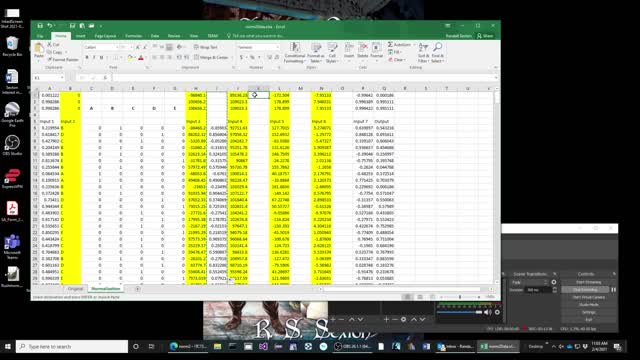Click in the Windows taskbar search box
Image resolution: width=640 pixels, height=360 pixels.
pyautogui.click(x=72, y=347)
